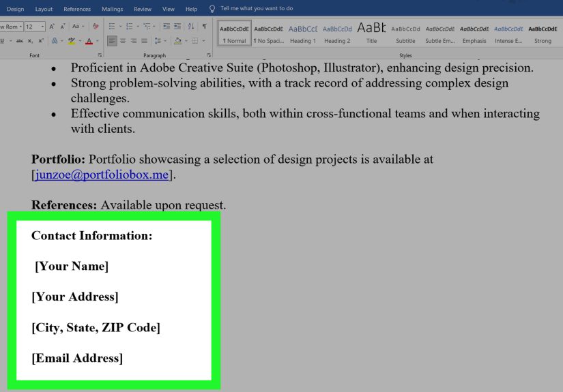Align text right
The width and height of the screenshot is (563, 392).
pos(134,41)
